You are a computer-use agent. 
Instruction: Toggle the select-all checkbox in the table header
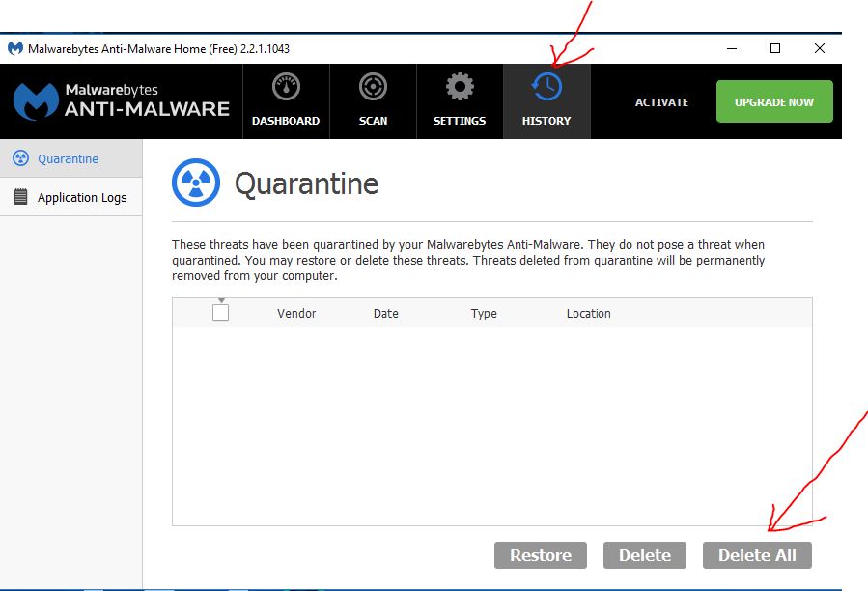[220, 310]
